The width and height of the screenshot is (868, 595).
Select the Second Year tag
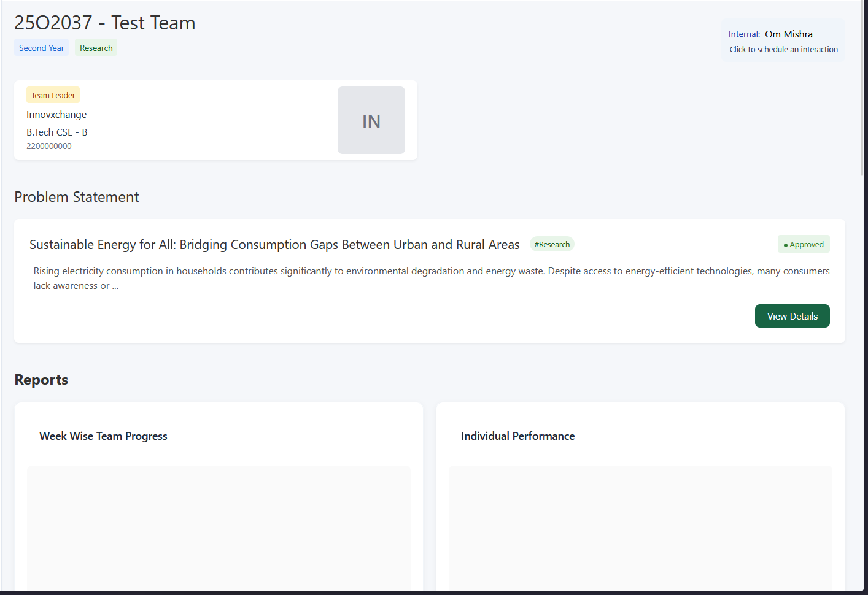click(41, 48)
